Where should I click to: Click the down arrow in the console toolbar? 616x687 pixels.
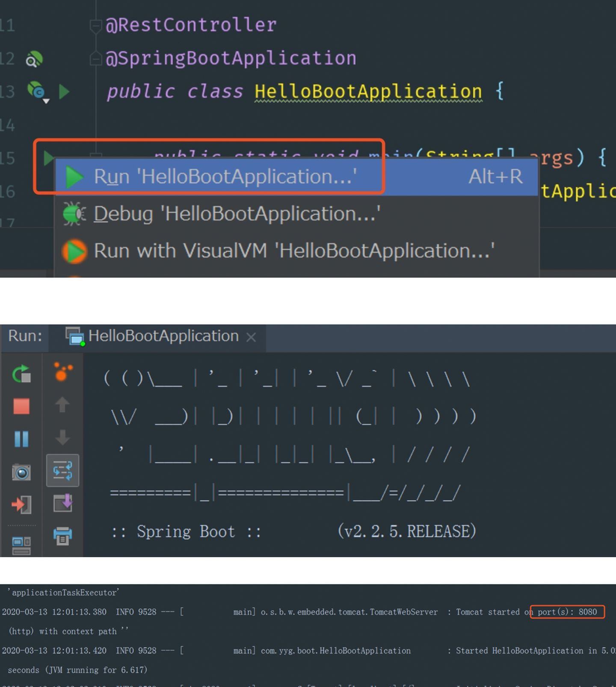coord(62,437)
